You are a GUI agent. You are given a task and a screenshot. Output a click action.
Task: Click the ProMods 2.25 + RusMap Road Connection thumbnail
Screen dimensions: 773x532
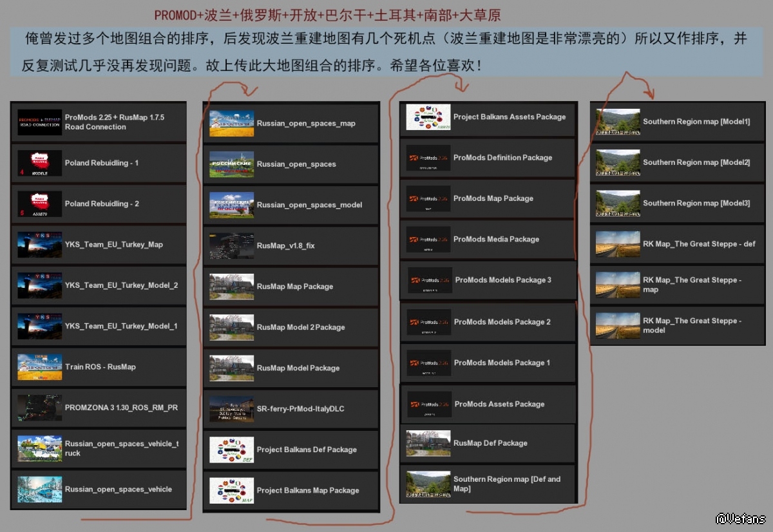click(39, 122)
